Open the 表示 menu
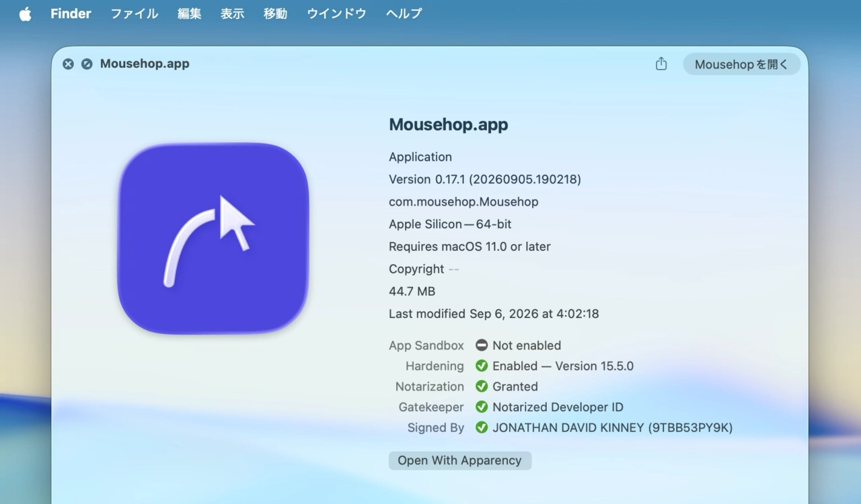This screenshot has height=504, width=861. click(x=233, y=13)
